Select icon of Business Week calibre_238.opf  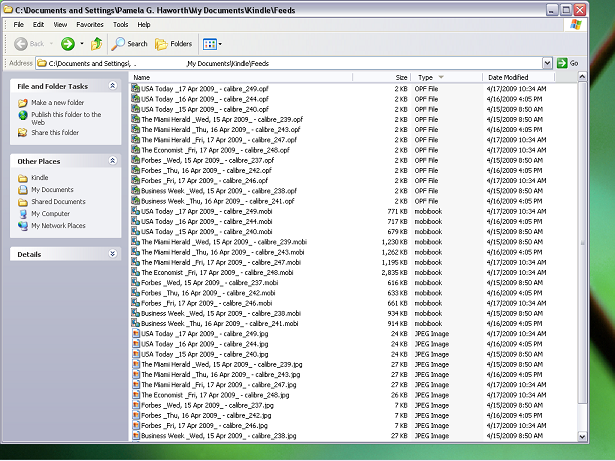(135, 190)
